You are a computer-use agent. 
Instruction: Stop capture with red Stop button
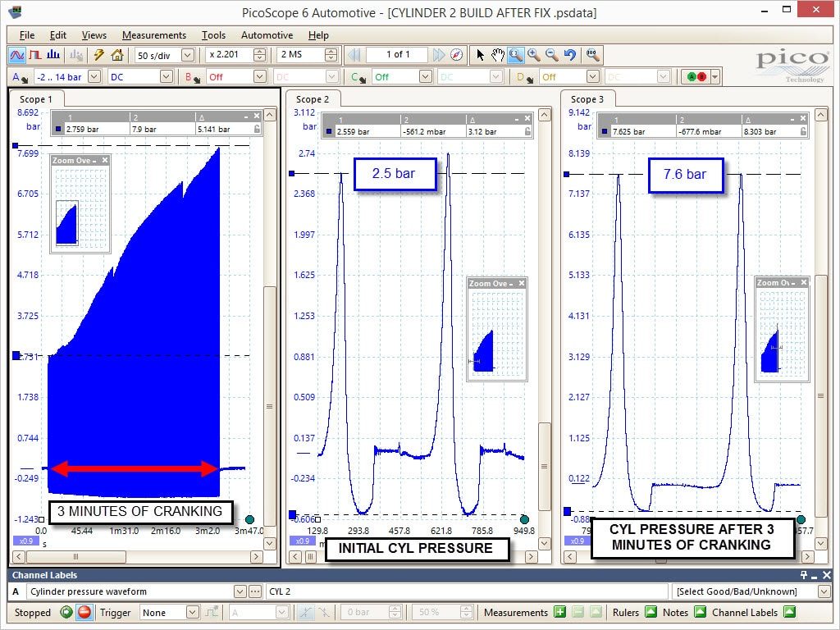(84, 612)
